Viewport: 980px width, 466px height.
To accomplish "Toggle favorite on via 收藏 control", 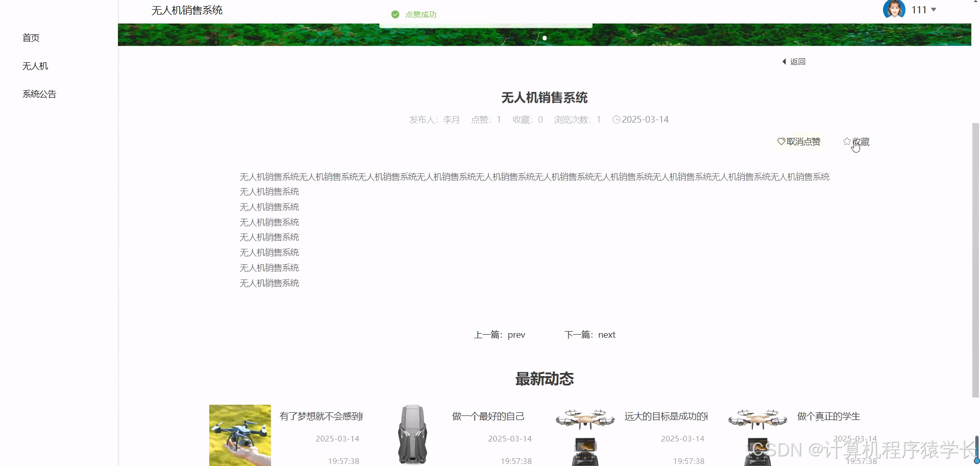I will pos(861,142).
